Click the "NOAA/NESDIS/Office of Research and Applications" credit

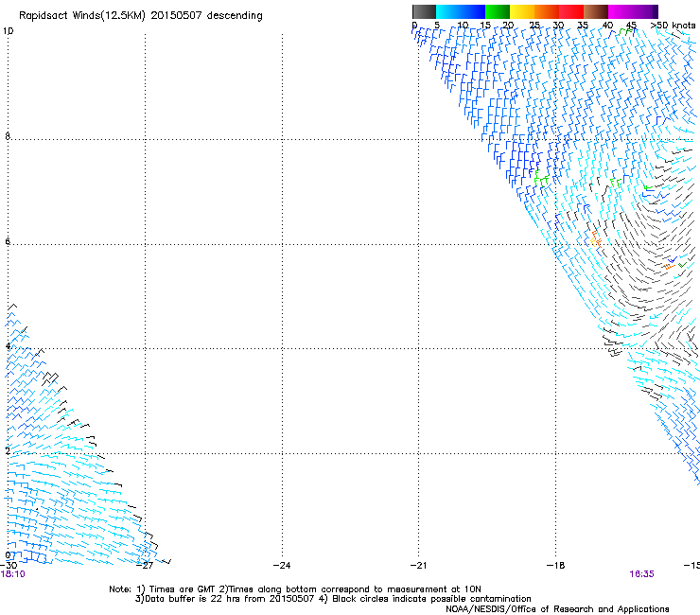click(557, 609)
